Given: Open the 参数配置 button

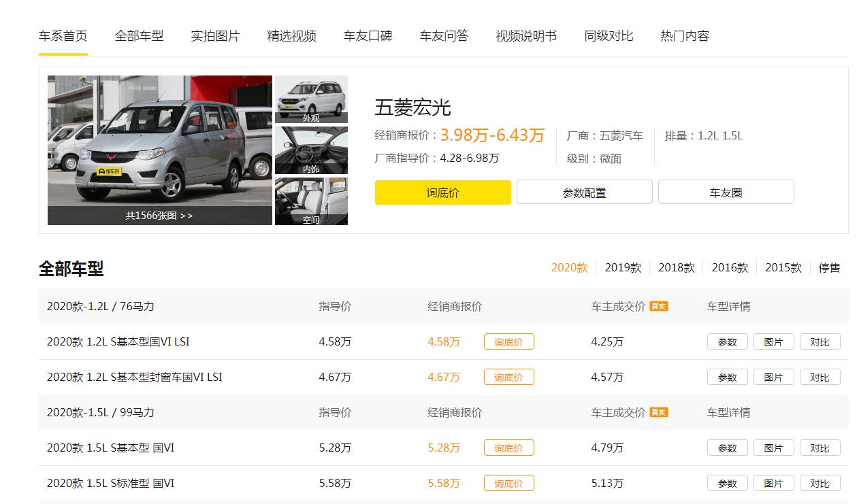Looking at the screenshot, I should [x=584, y=192].
